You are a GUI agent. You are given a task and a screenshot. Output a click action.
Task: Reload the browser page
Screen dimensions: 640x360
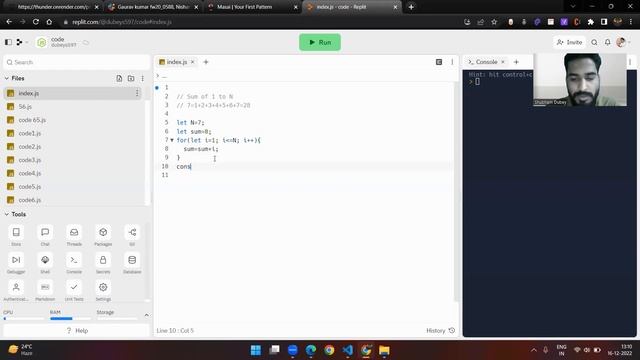pos(36,22)
